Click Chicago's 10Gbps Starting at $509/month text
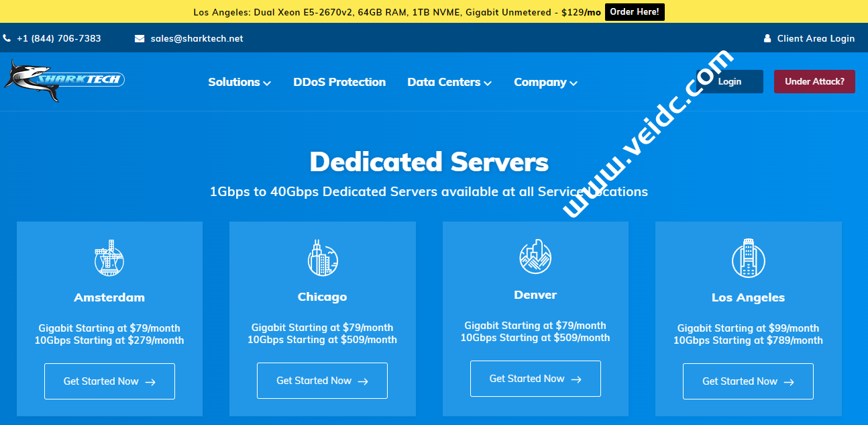The image size is (868, 425). click(322, 340)
